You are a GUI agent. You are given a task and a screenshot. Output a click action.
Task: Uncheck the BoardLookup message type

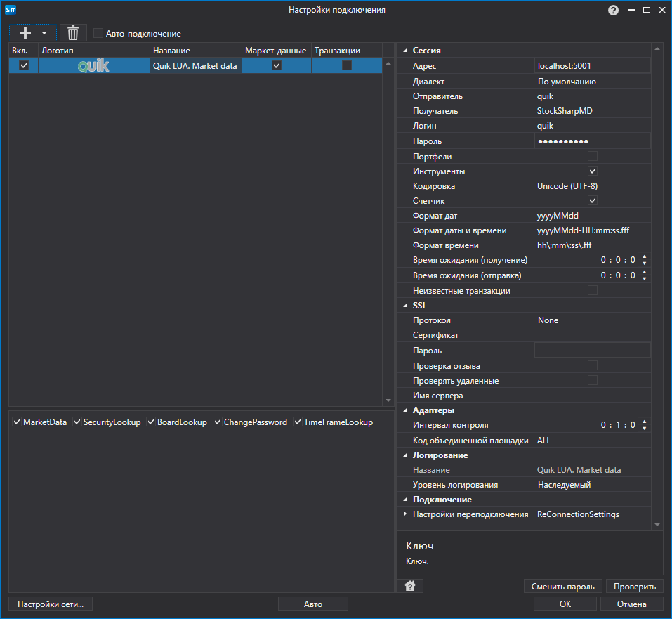(151, 422)
